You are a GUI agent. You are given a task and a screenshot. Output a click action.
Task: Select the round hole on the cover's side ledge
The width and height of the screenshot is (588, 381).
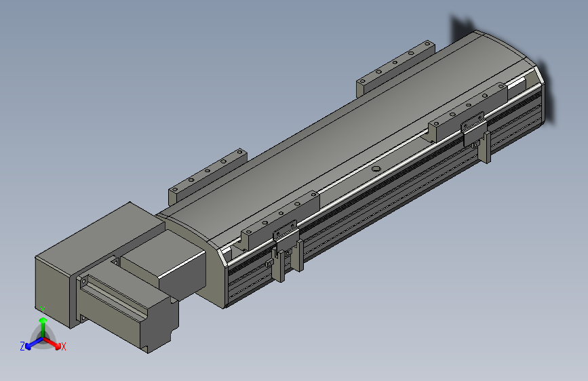click(x=376, y=168)
